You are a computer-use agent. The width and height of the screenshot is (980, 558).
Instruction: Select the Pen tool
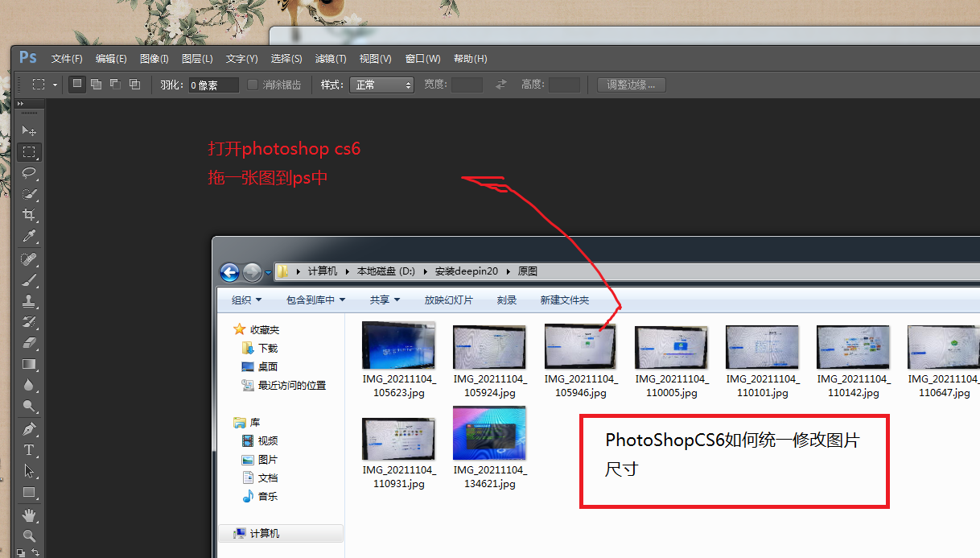point(29,429)
